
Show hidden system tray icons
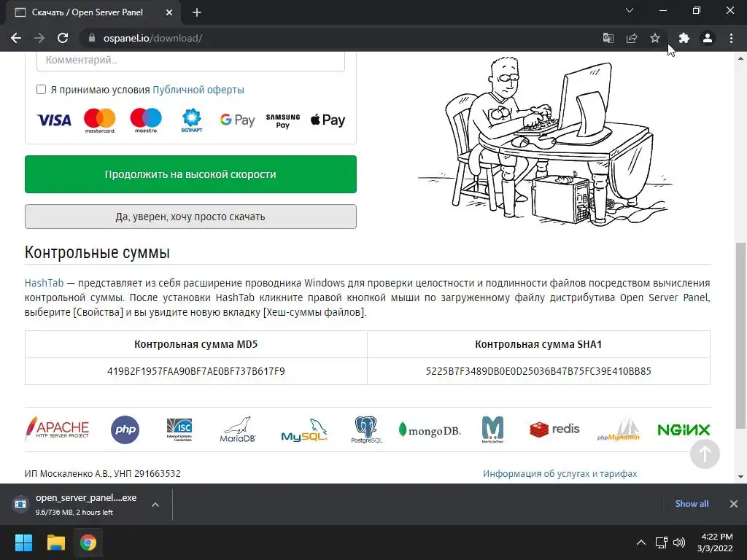[x=641, y=542]
